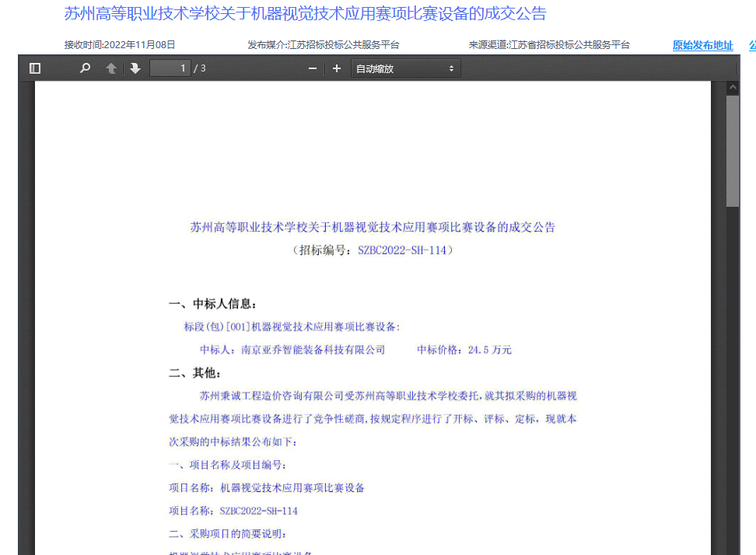Go to previous page arrow
This screenshot has width=756, height=555.
point(111,68)
